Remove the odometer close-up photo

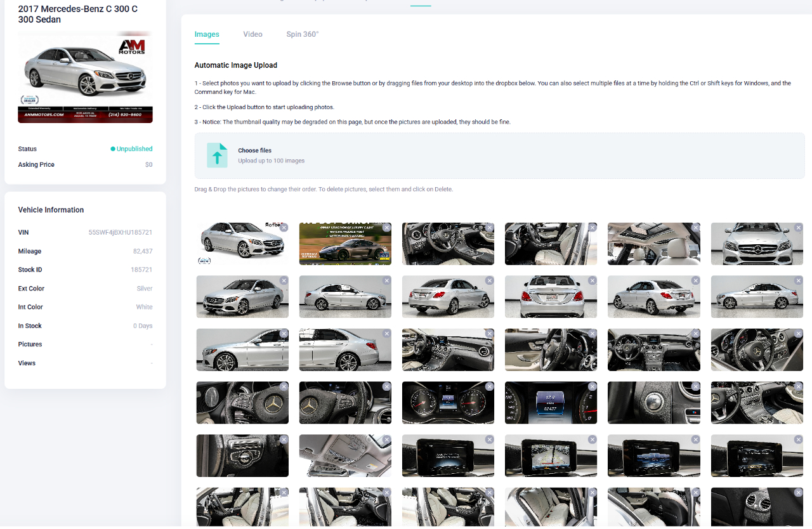tap(593, 386)
